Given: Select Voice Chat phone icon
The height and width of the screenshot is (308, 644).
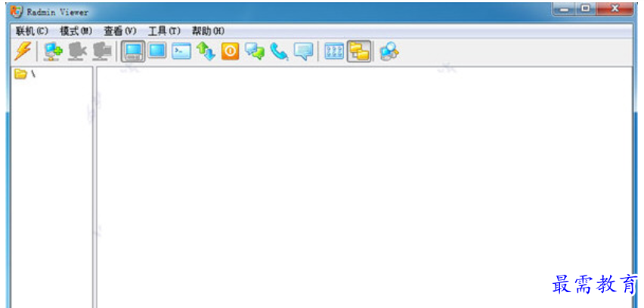Looking at the screenshot, I should (279, 52).
